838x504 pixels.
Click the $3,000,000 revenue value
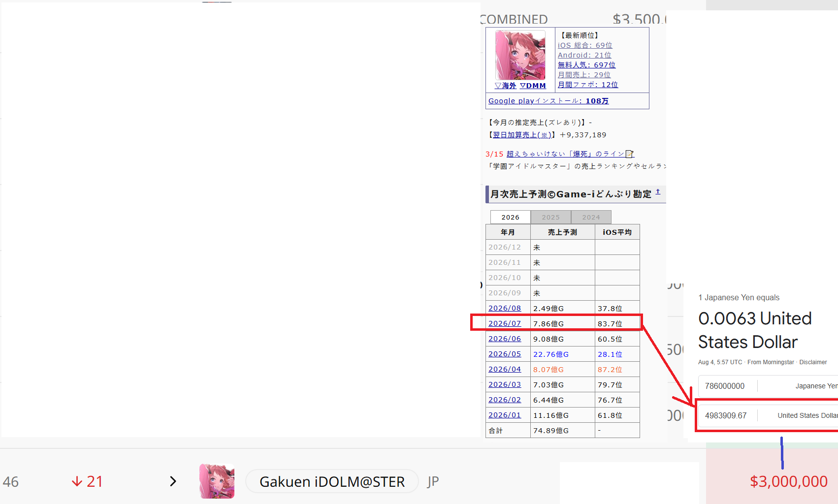788,481
